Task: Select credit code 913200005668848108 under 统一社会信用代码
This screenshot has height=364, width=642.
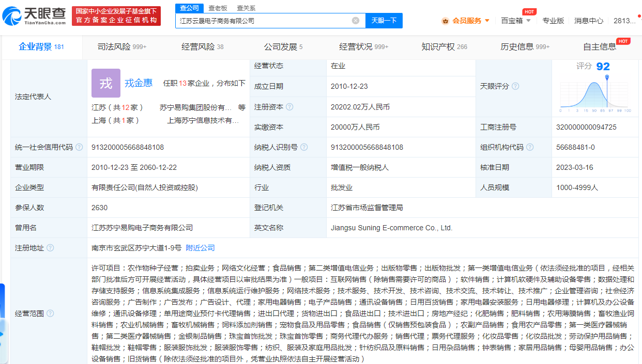Action: click(128, 147)
